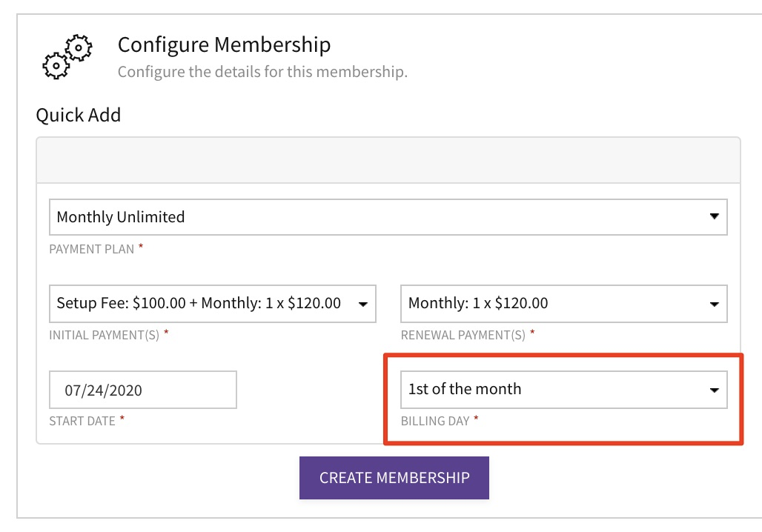The width and height of the screenshot is (762, 532).
Task: Click the "Configure the details for this membership" subtitle
Action: 262,72
